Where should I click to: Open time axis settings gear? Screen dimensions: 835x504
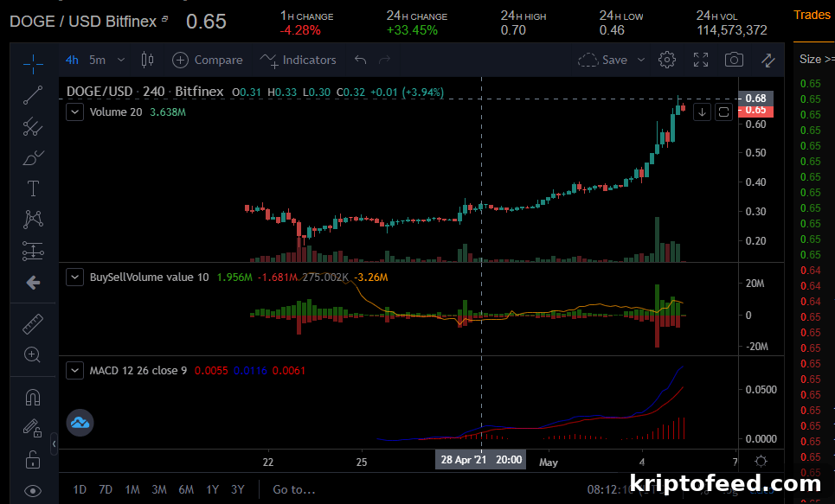click(x=761, y=461)
